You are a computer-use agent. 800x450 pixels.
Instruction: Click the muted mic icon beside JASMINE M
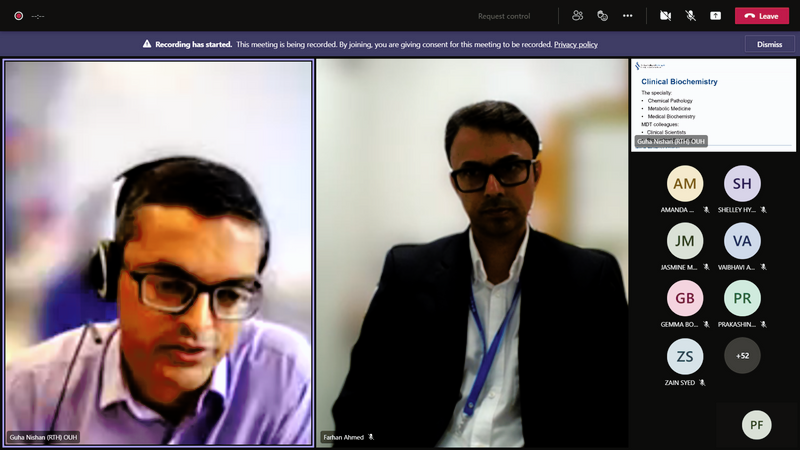(706, 267)
